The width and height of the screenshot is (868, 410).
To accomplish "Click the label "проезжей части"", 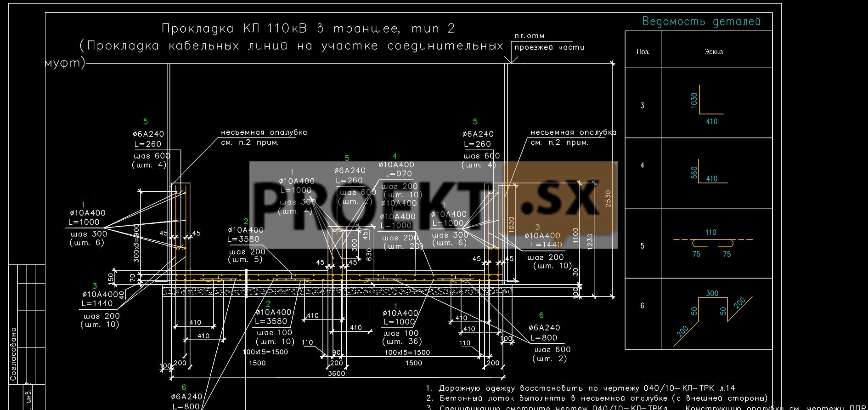I will point(549,47).
